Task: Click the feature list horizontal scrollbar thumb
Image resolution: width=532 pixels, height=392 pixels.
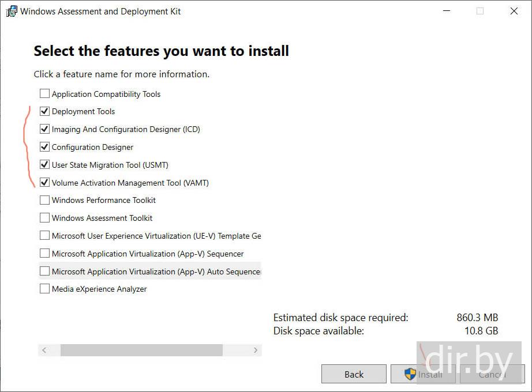Action: (141, 350)
